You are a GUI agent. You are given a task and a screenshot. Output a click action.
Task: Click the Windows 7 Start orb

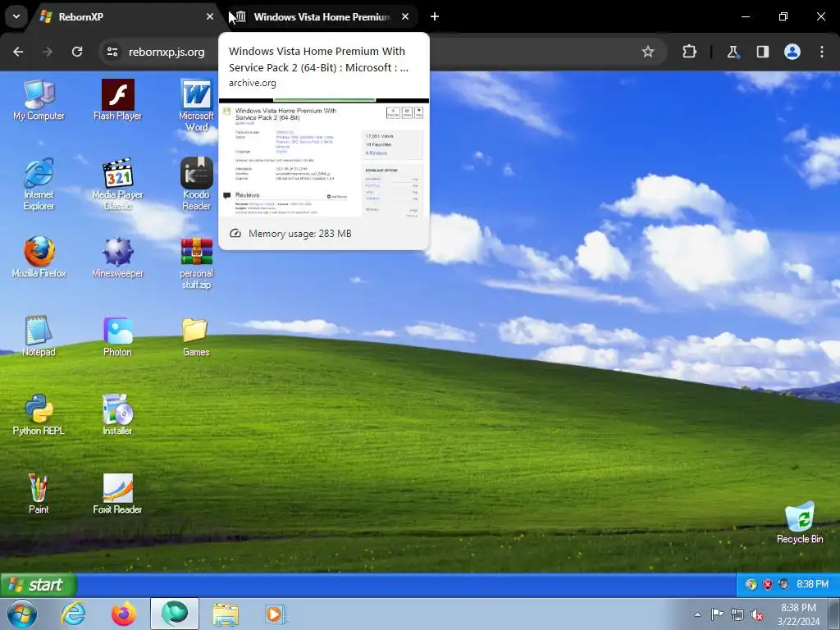point(22,614)
